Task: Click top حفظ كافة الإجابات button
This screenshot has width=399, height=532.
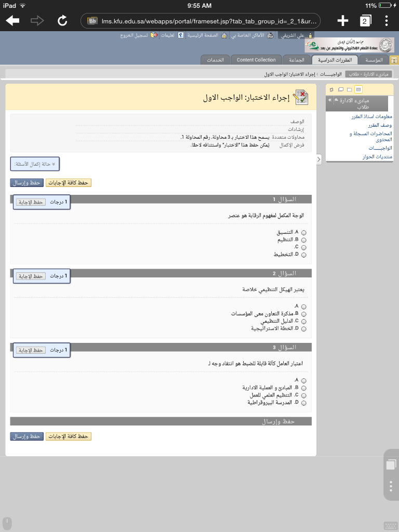Action: 68,182
